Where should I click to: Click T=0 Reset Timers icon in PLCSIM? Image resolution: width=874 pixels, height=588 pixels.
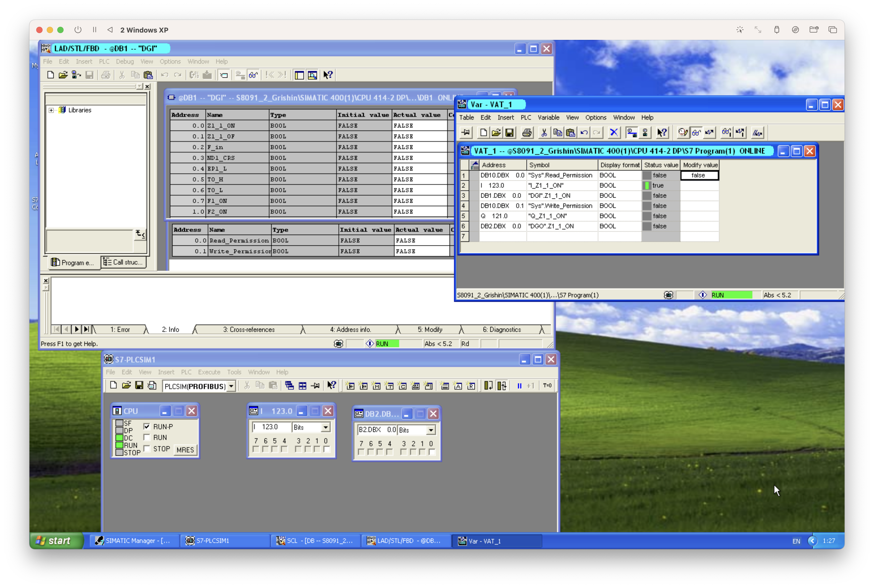(x=547, y=386)
